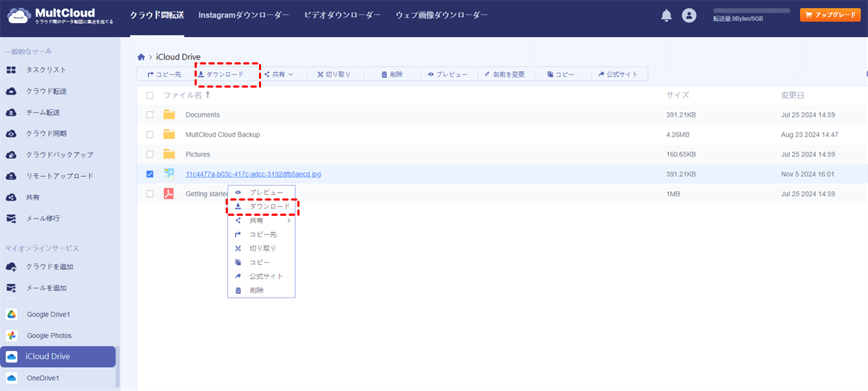The width and height of the screenshot is (868, 391).
Task: Click 名前を変更 in the toolbar
Action: pos(505,74)
